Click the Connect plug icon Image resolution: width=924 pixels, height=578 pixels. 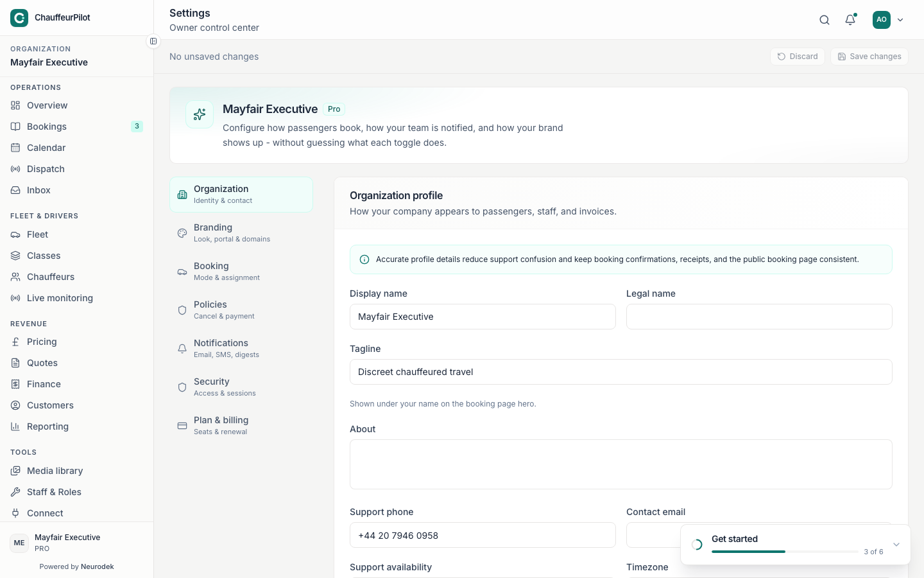tap(15, 513)
